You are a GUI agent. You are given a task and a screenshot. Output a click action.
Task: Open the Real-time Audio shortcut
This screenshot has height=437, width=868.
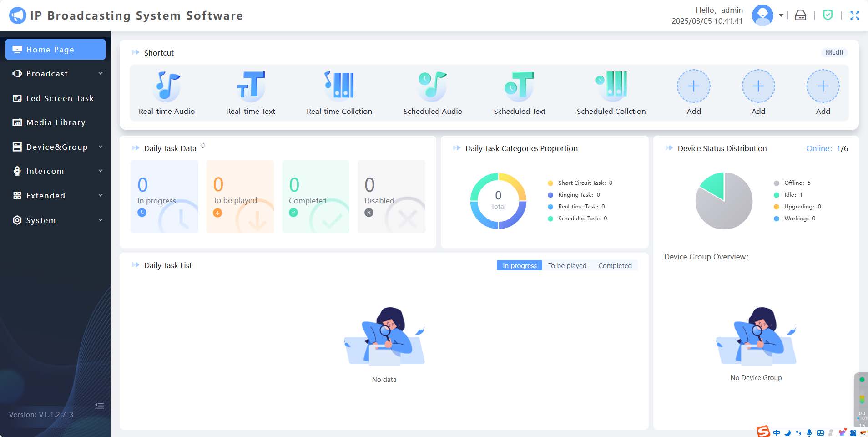point(167,93)
